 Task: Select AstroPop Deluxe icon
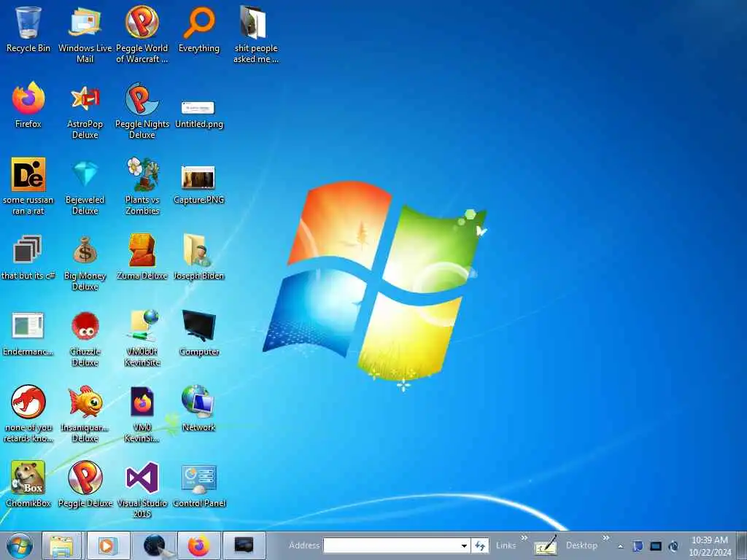coord(85,111)
